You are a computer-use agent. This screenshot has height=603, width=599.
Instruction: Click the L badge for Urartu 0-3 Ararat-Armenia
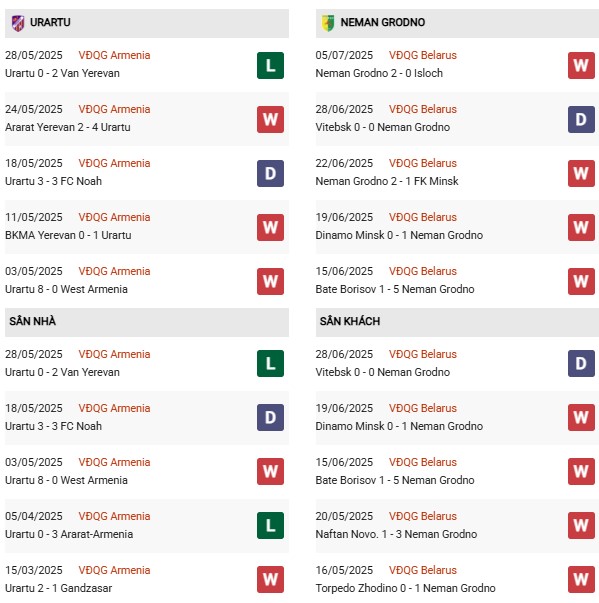point(270,525)
